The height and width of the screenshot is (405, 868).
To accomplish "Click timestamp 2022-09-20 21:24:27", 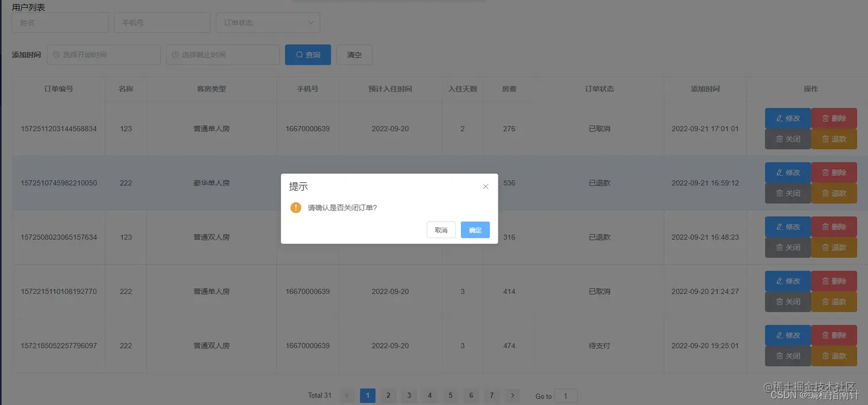I will (705, 291).
